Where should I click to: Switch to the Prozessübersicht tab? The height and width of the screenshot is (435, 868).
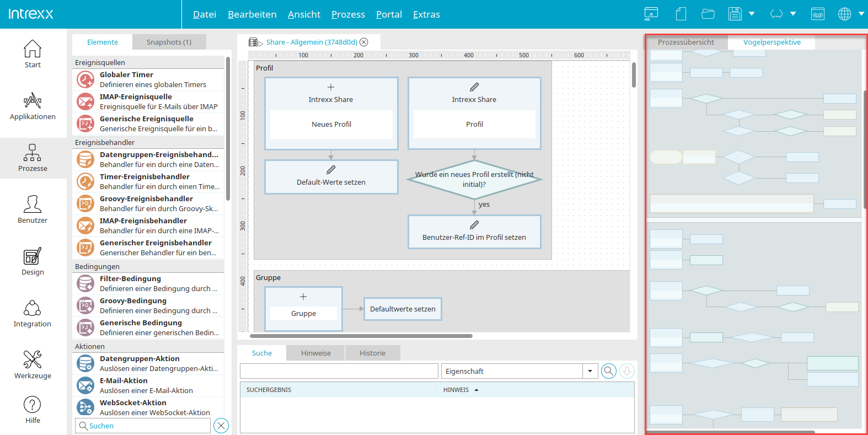[x=686, y=42]
